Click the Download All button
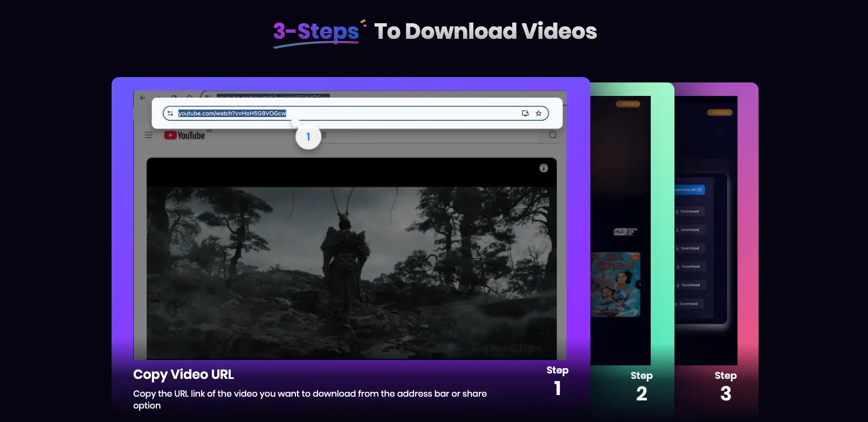Screen dimensions: 868x422 [x=690, y=190]
